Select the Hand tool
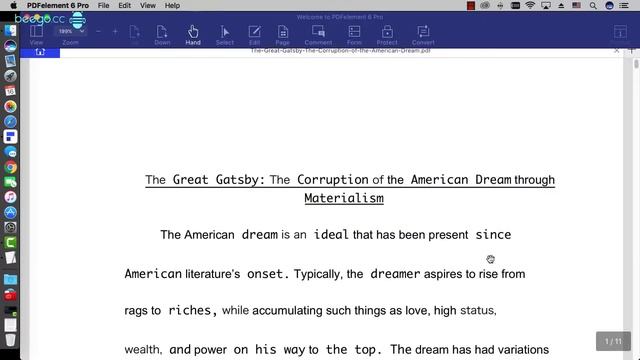The width and height of the screenshot is (640, 360). point(193,35)
